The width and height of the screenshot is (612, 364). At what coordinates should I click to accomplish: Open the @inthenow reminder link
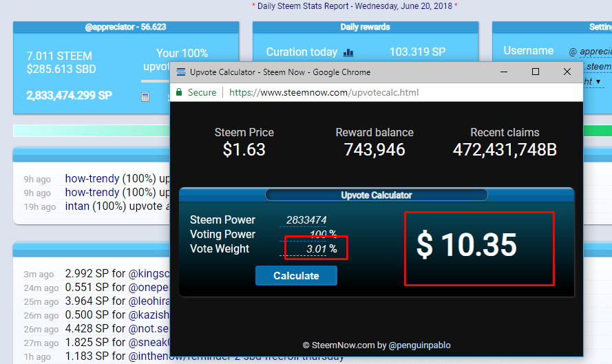click(236, 356)
